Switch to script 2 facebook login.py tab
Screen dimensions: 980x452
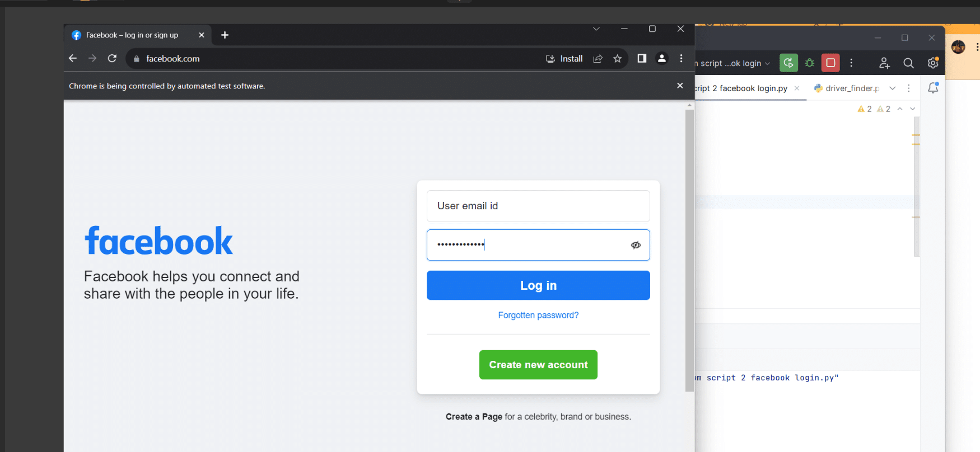(741, 88)
